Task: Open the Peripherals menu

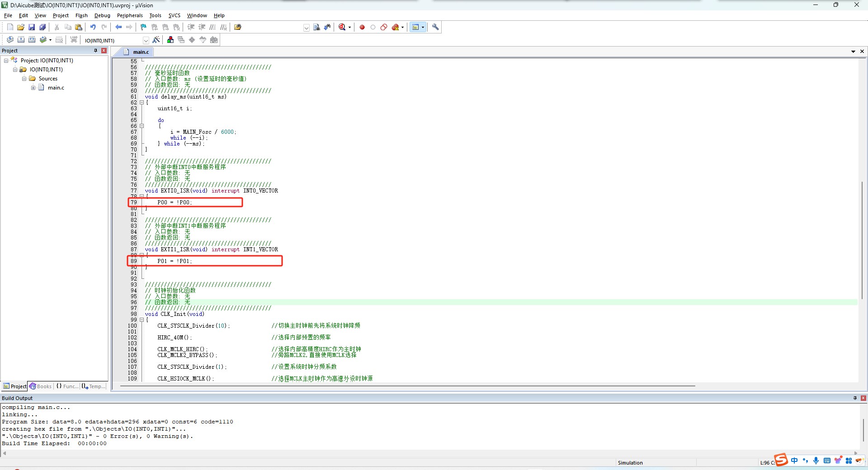Action: point(130,15)
